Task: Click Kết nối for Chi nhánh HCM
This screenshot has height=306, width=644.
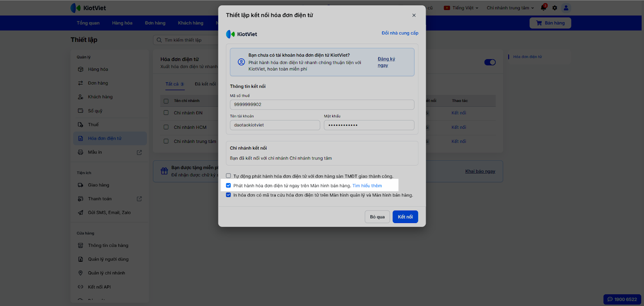Action: click(x=459, y=127)
